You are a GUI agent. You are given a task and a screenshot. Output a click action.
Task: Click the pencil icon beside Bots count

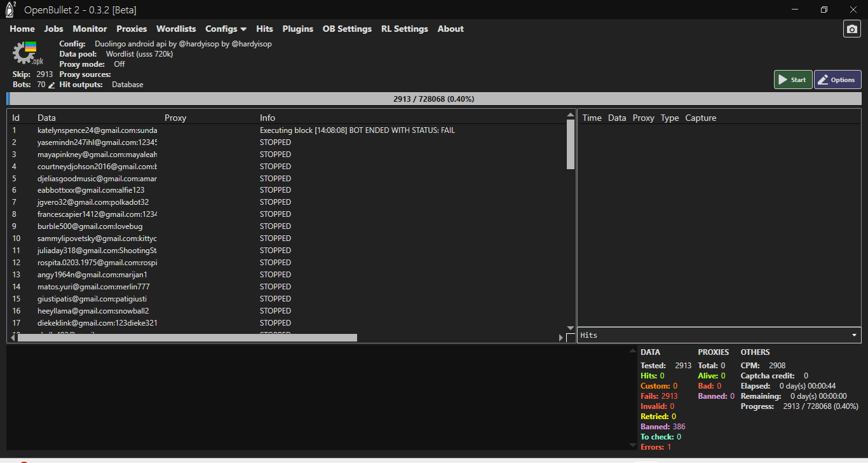51,85
